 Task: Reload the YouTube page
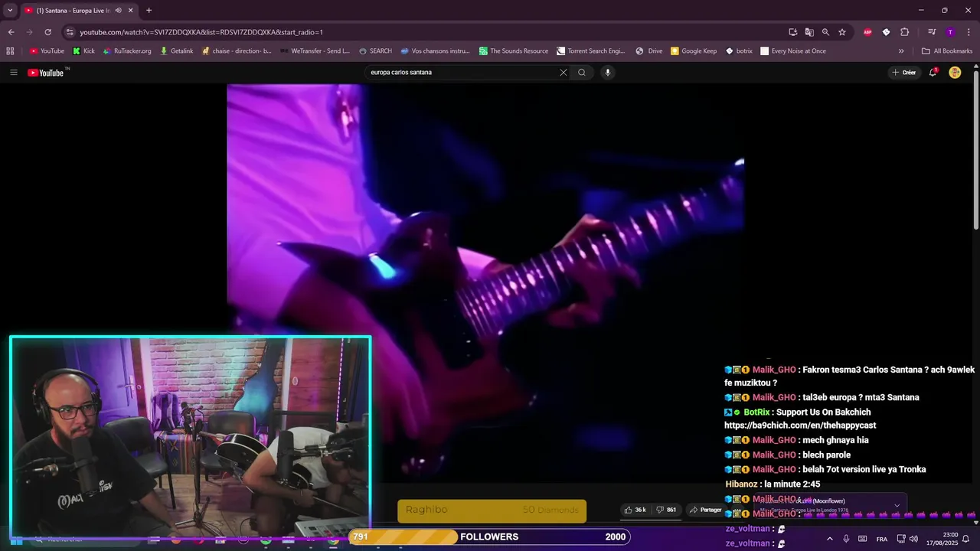point(47,32)
